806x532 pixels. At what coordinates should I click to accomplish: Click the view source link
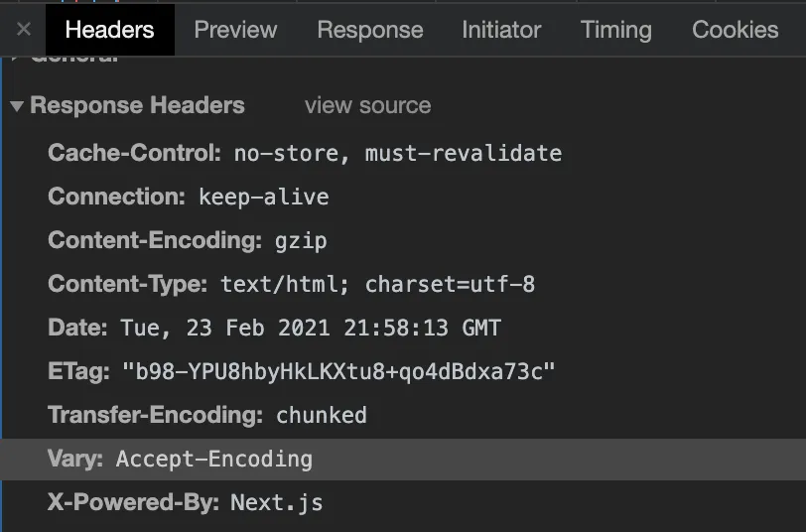tap(367, 106)
